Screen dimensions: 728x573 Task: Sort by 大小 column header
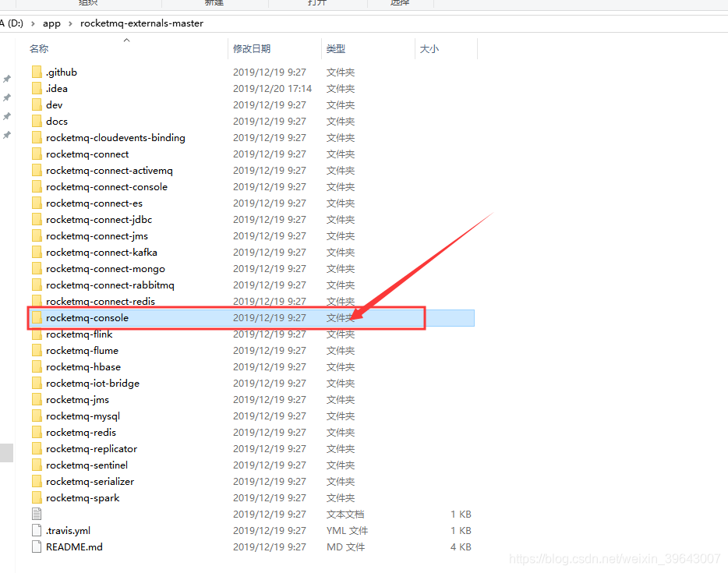pyautogui.click(x=429, y=49)
